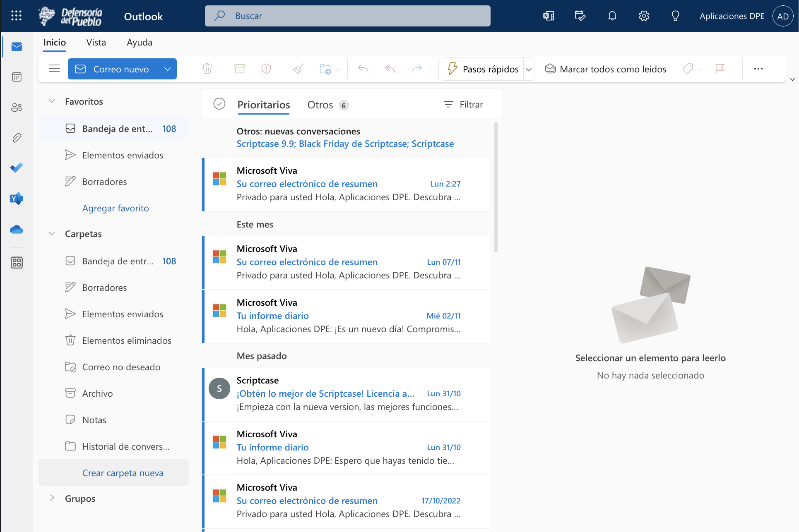Open Calendar from the left rail
Image resolution: width=799 pixels, height=532 pixels.
coord(17,77)
